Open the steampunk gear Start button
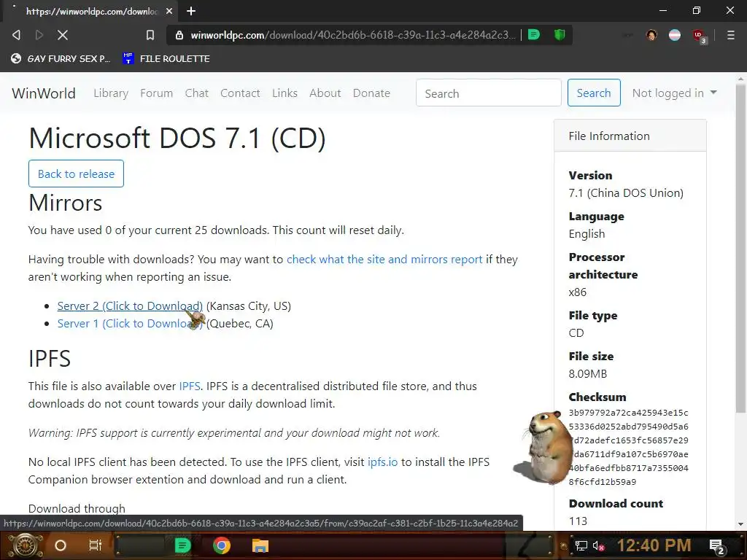The width and height of the screenshot is (747, 560). (25, 545)
